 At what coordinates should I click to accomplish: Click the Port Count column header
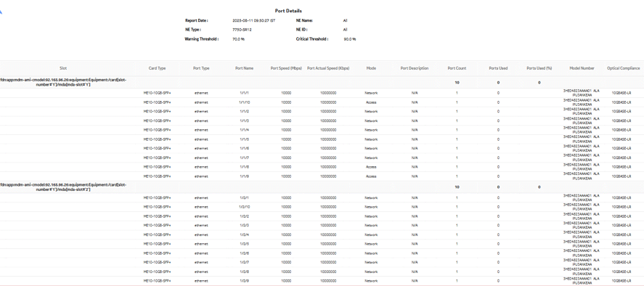pyautogui.click(x=457, y=68)
